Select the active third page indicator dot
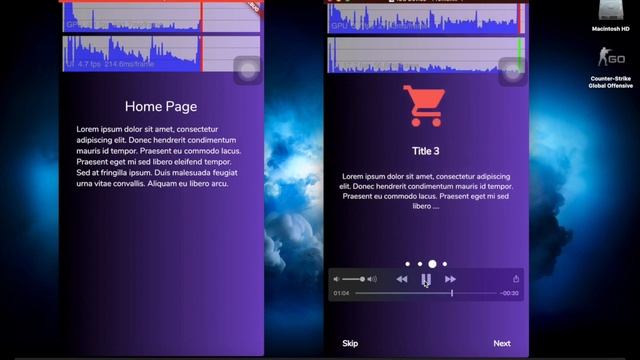Screen dimensions: 640x360 [x=432, y=264]
